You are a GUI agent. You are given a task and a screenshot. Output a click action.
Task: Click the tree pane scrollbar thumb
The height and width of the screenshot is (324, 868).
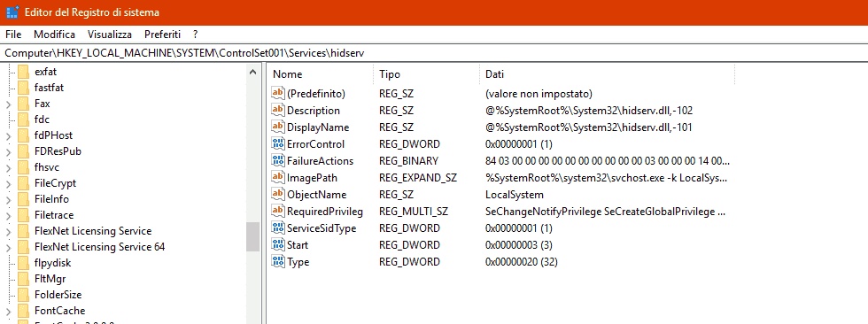coord(253,236)
